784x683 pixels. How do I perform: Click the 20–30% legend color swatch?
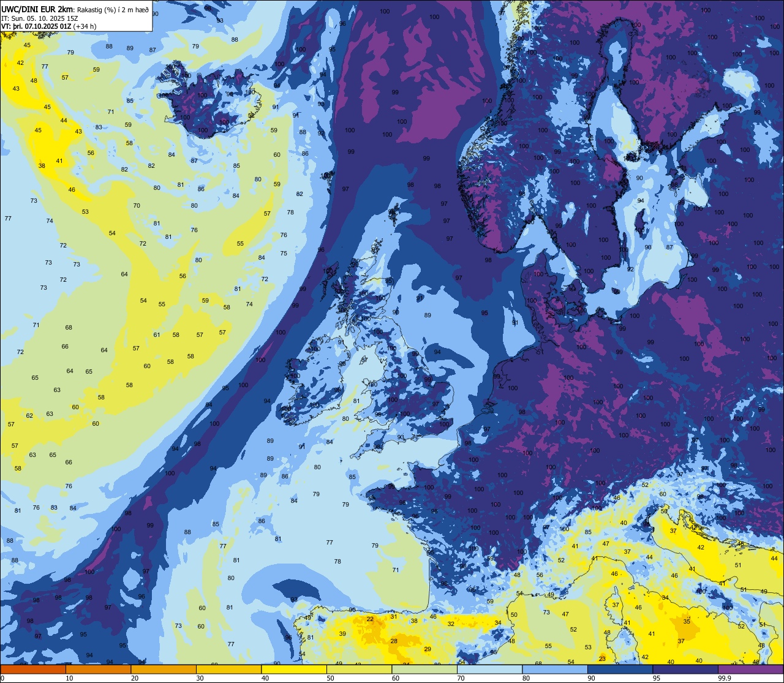click(164, 669)
